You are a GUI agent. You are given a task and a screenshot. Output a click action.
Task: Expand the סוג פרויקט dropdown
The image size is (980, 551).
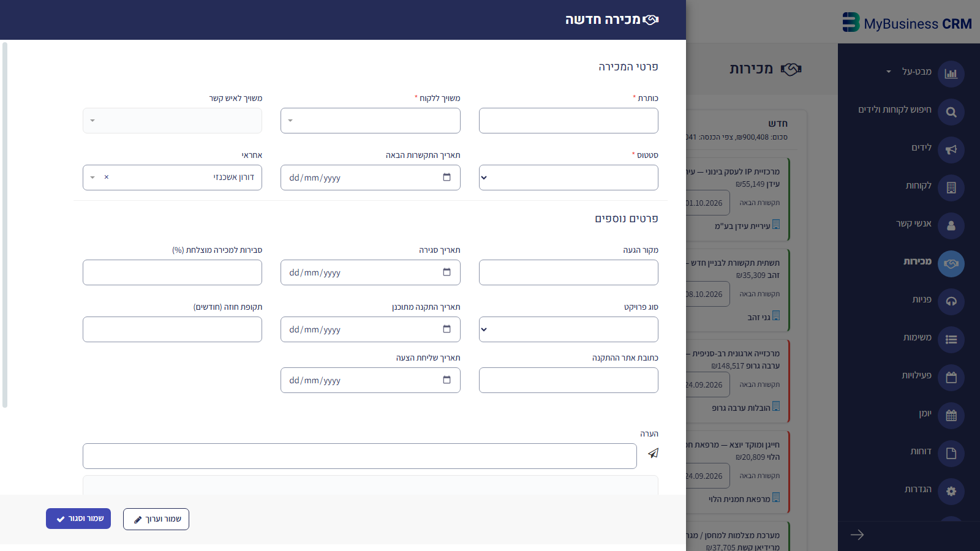pyautogui.click(x=568, y=329)
